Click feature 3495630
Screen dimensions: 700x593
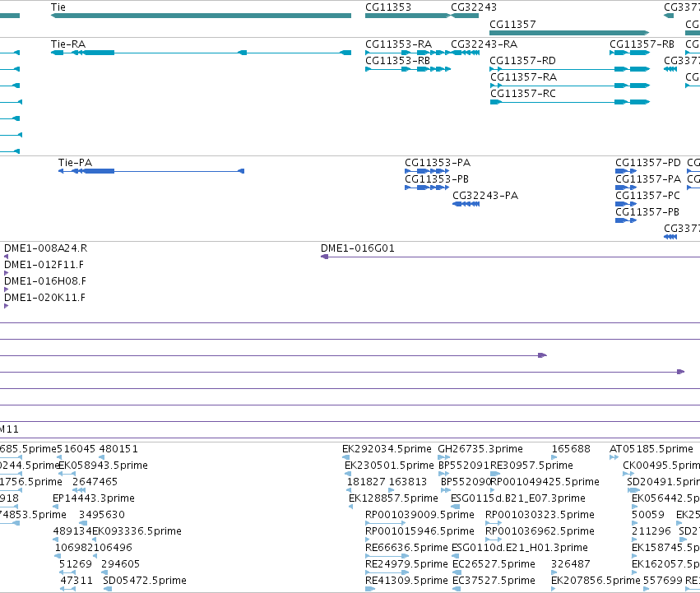(x=102, y=515)
